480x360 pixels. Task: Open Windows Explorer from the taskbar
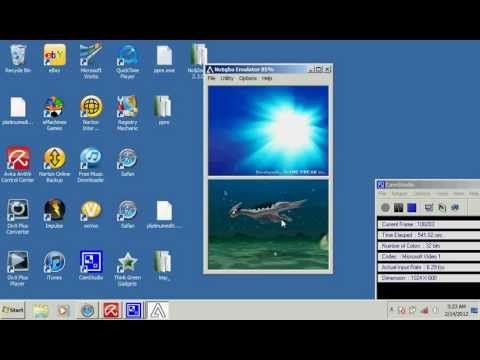pyautogui.click(x=41, y=311)
